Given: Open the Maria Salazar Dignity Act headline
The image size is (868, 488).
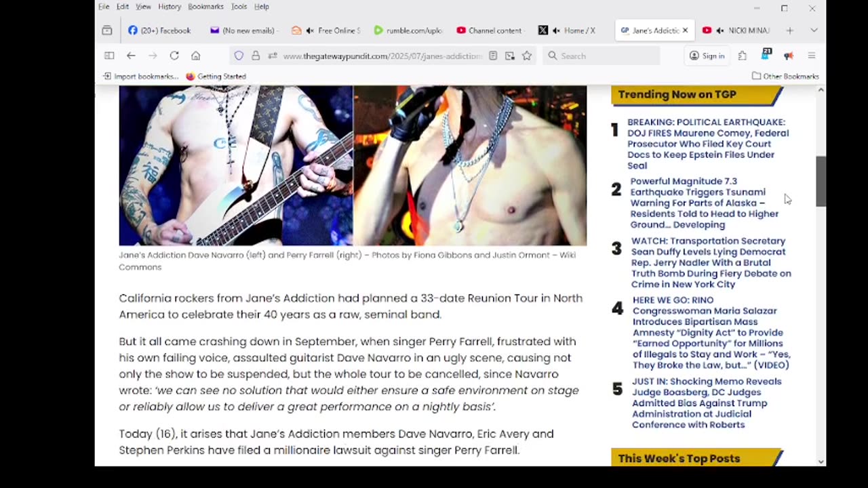Looking at the screenshot, I should 711,332.
